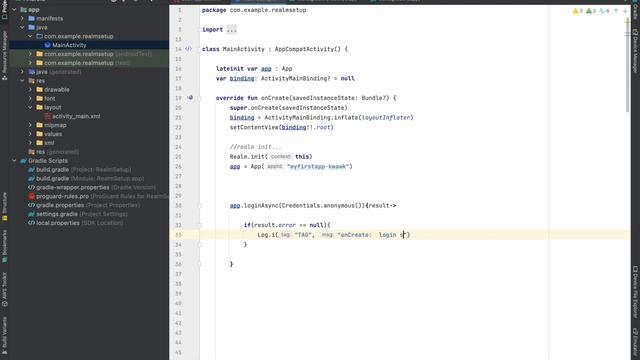
Task: Click the gradle-wrapper.properties file icon
Action: click(31, 187)
